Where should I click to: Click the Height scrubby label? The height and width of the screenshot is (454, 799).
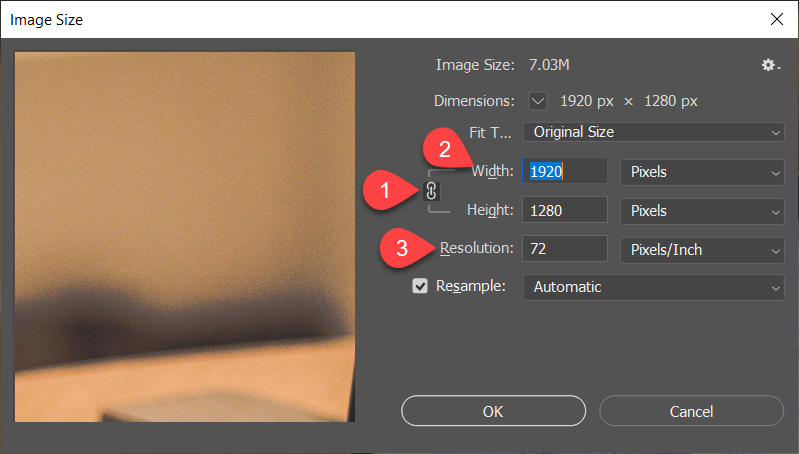coord(490,211)
